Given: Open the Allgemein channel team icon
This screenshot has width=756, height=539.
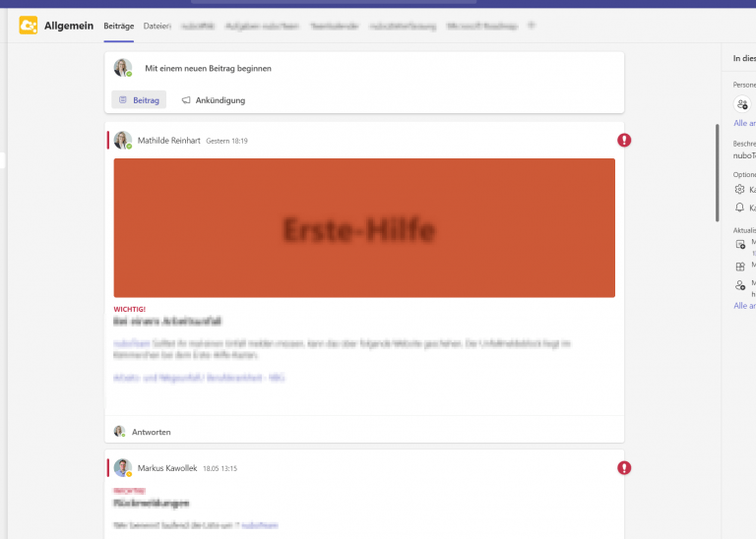Looking at the screenshot, I should 28,26.
